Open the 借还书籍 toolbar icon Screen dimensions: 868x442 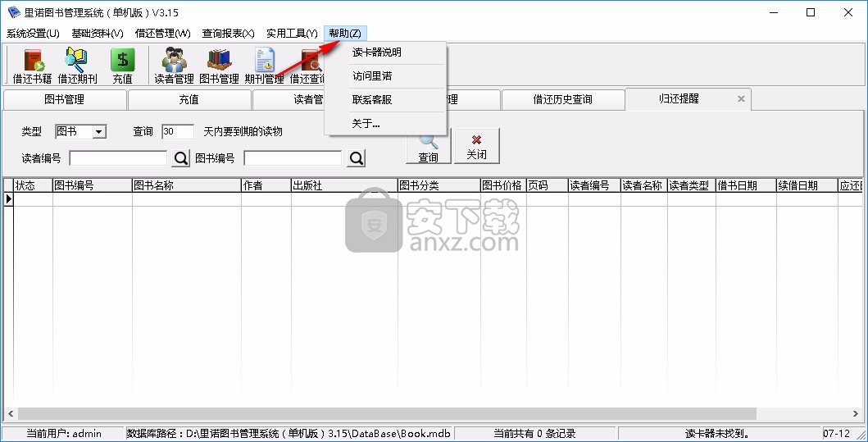[x=32, y=66]
